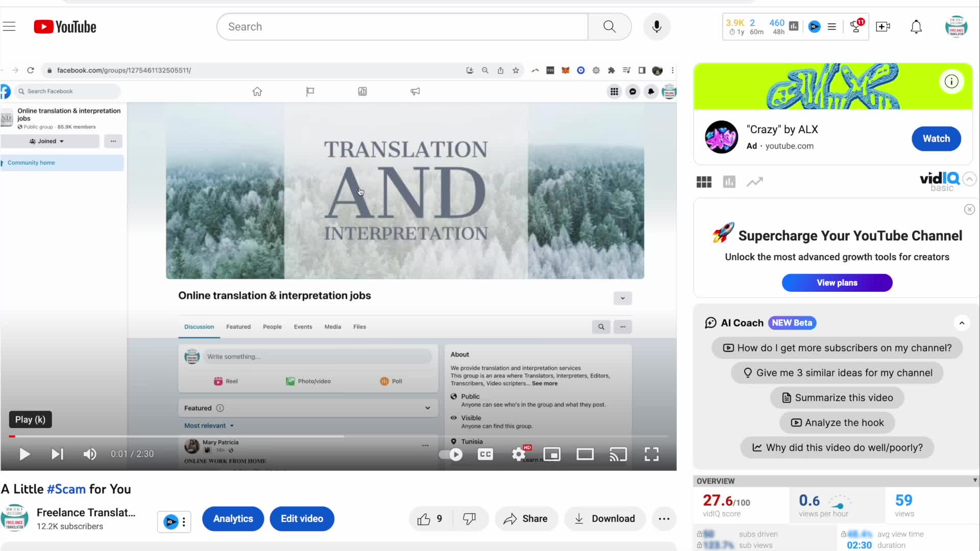980x551 pixels.
Task: Mute the video volume
Action: point(90,454)
